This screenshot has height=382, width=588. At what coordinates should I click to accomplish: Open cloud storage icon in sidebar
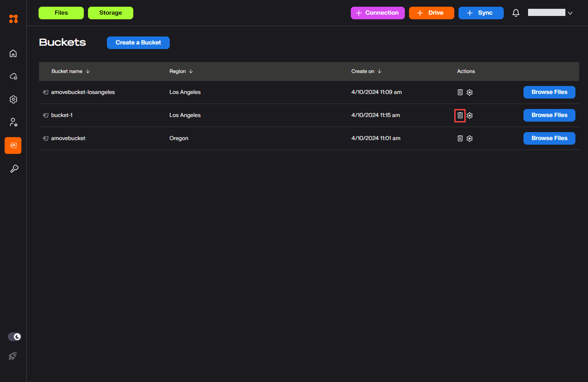(x=13, y=76)
